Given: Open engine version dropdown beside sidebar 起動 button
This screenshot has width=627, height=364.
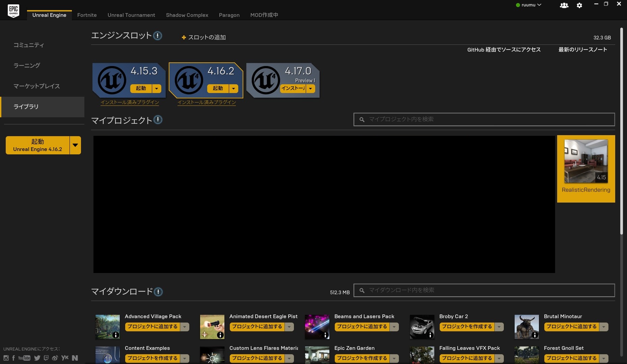Looking at the screenshot, I should 75,145.
